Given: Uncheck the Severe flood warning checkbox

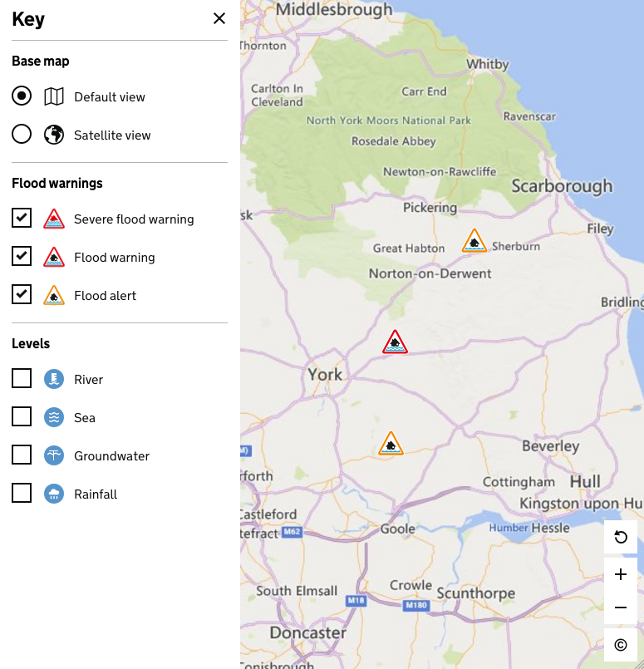Looking at the screenshot, I should point(22,219).
